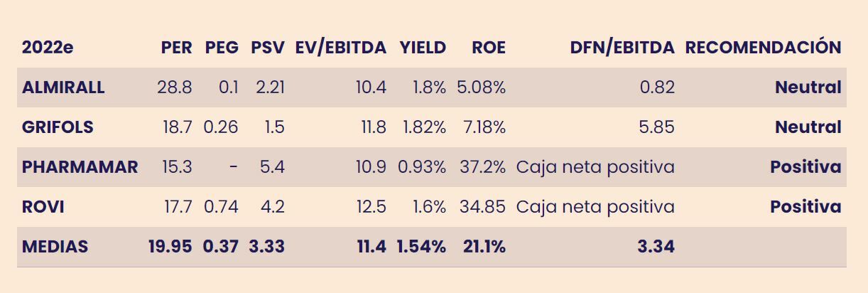Click the RECOMENDACIÓN column header
The image size is (868, 293).
point(762,48)
